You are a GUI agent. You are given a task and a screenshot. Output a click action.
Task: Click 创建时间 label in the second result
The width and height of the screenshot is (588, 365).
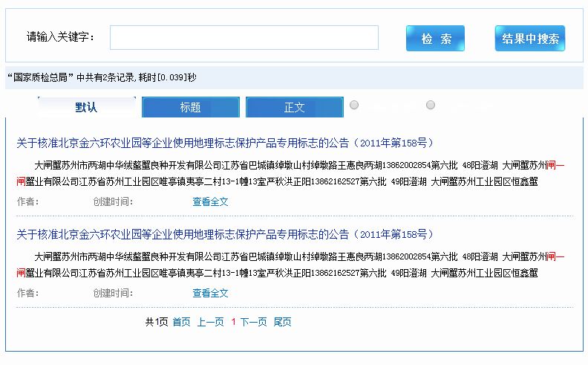113,293
